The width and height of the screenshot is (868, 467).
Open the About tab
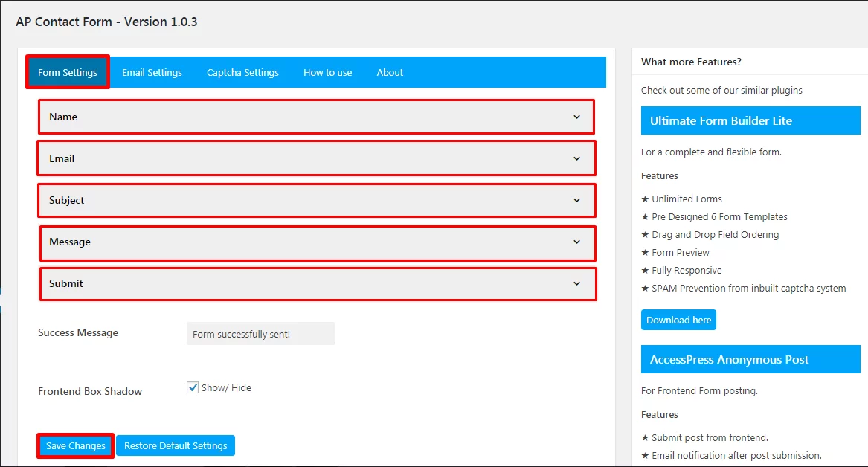(389, 72)
